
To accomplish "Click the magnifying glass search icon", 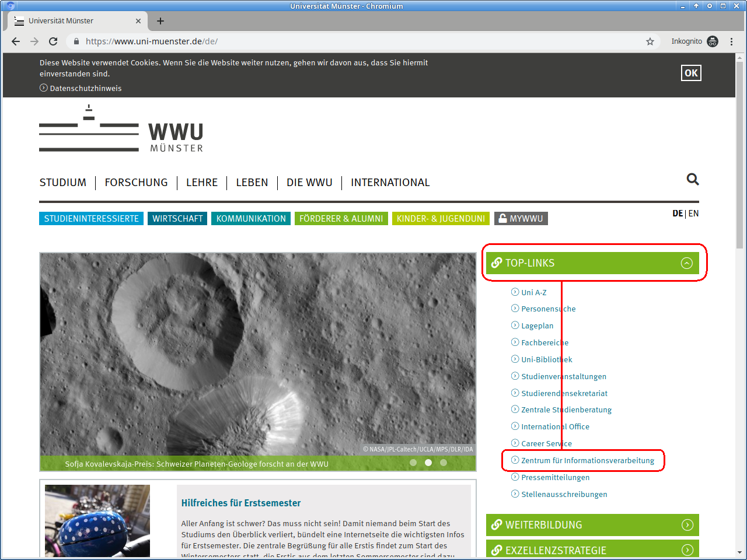I will click(x=692, y=180).
